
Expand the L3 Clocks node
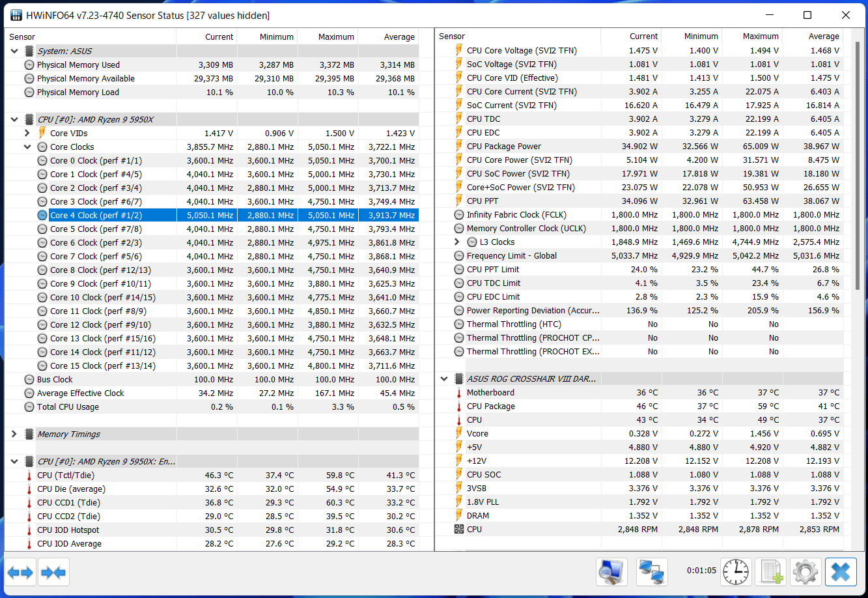457,242
